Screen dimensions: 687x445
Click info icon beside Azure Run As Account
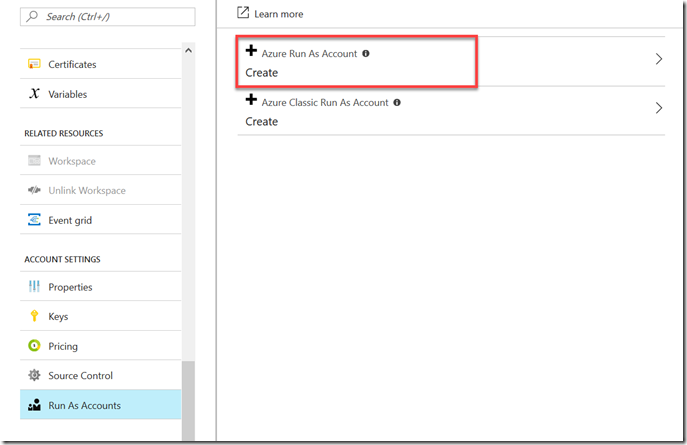(x=366, y=53)
